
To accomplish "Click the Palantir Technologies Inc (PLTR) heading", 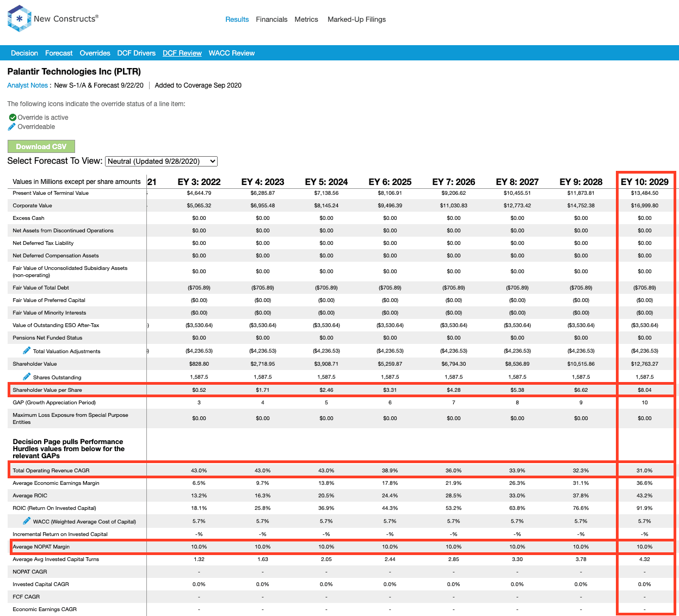I will click(74, 71).
